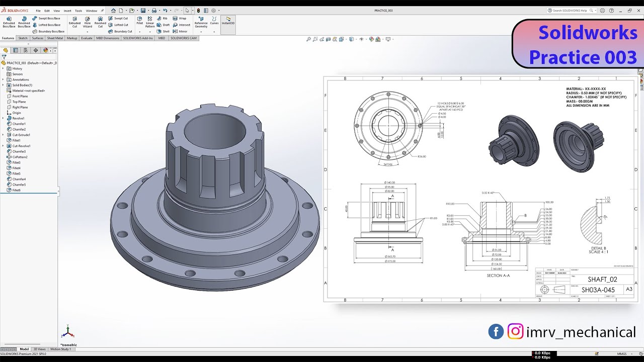644x362 pixels.
Task: Expand the Revolve1 feature node
Action: (x=3, y=118)
